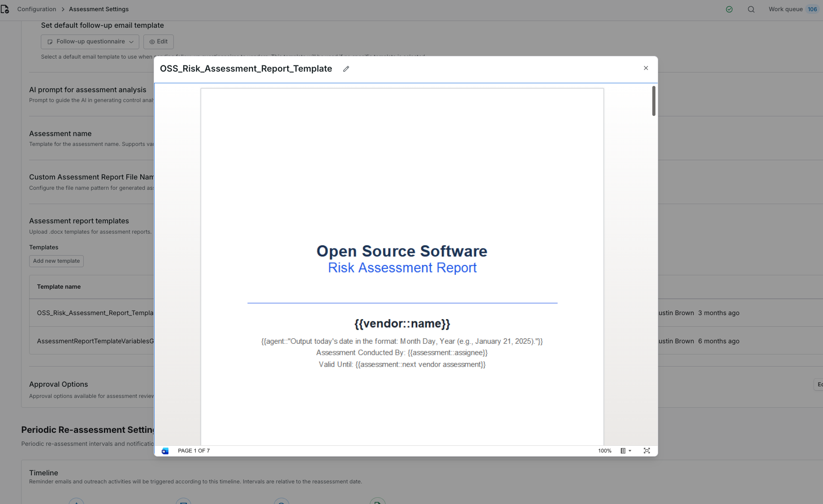This screenshot has height=504, width=823.
Task: Open the page layout dropdown in footer
Action: pyautogui.click(x=625, y=451)
